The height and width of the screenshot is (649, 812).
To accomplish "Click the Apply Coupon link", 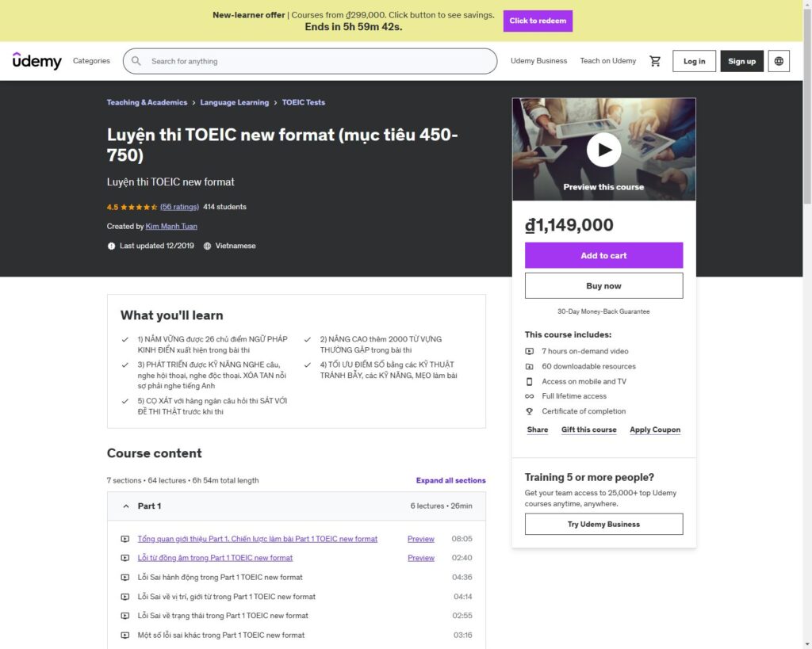I will 655,429.
